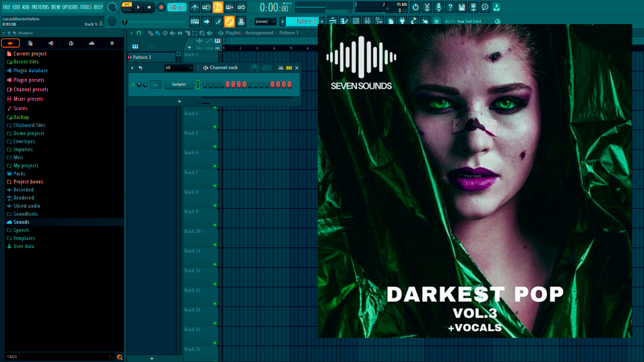Select the browser All tab waveform icon
This screenshot has height=362, width=644.
[10, 43]
